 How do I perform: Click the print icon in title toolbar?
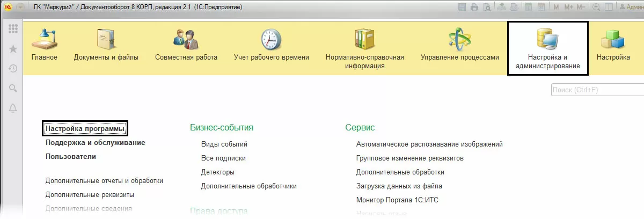pyautogui.click(x=474, y=7)
